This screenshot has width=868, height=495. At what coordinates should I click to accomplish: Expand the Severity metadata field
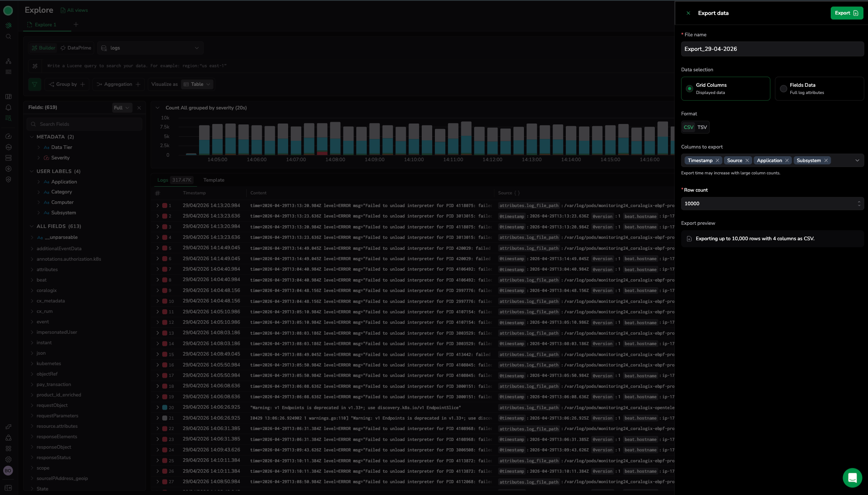(x=39, y=158)
